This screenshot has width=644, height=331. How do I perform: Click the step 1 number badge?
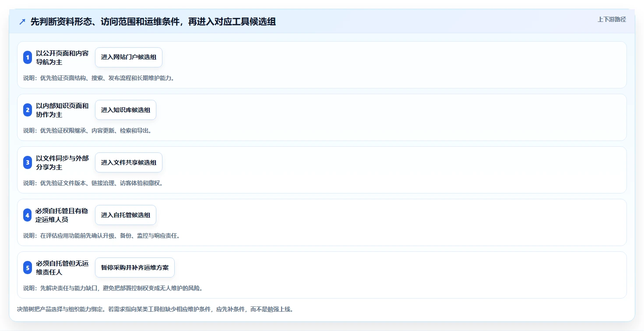tap(28, 57)
